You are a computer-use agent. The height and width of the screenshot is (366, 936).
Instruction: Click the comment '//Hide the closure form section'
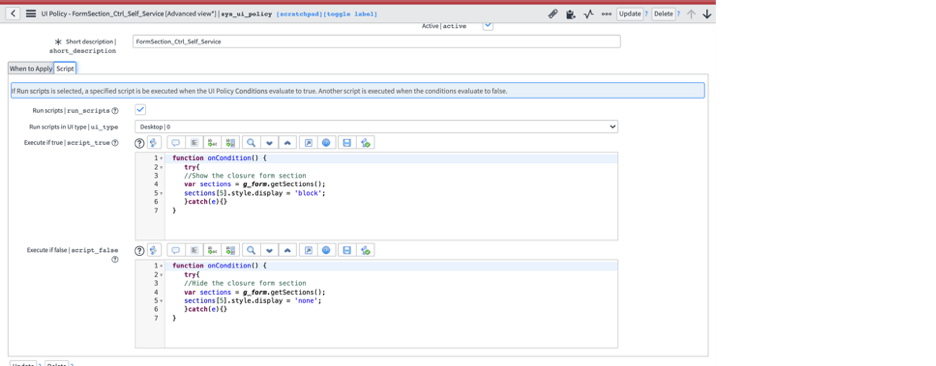[245, 283]
